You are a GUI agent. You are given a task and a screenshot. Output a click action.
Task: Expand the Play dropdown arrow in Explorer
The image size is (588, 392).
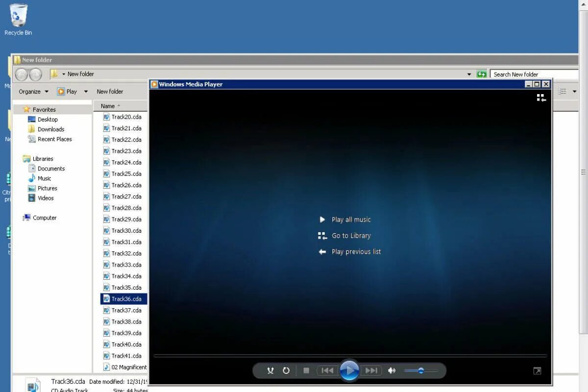pos(86,92)
